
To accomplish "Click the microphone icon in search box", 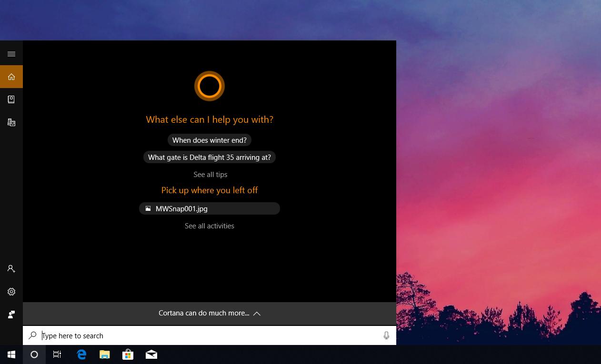I will (386, 335).
